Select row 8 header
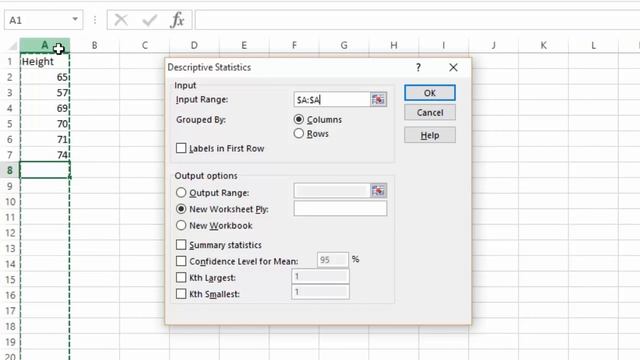The image size is (640, 360). (10, 170)
